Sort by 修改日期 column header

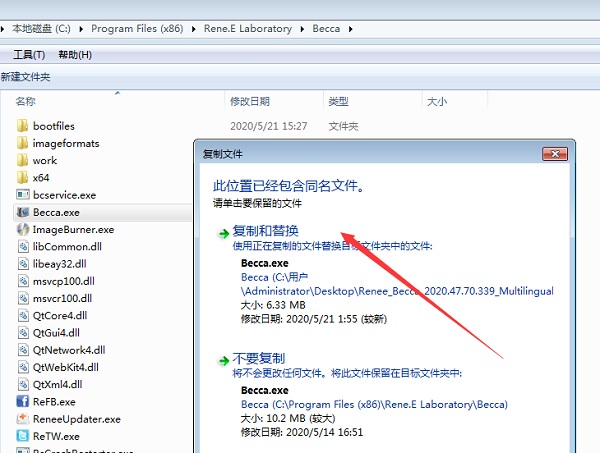click(250, 101)
